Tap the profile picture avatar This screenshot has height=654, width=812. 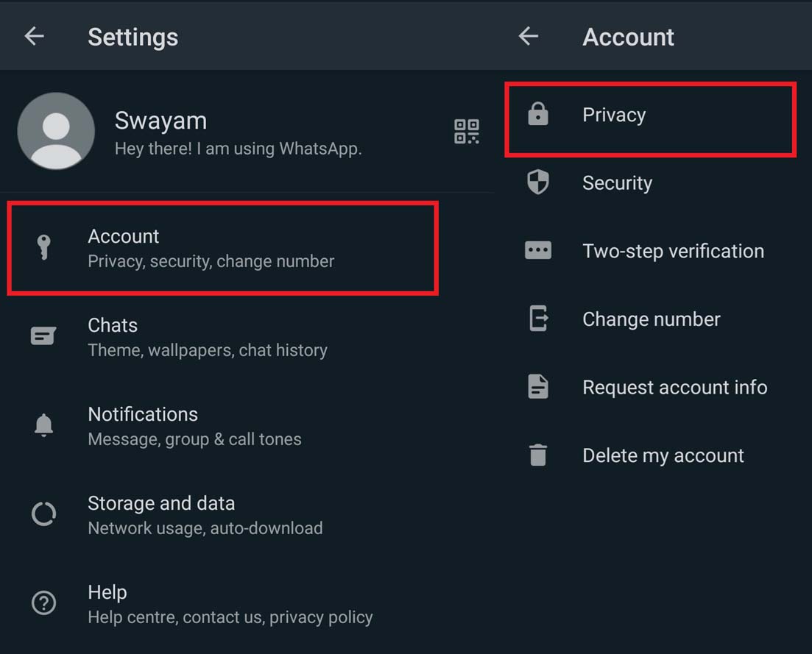point(56,131)
